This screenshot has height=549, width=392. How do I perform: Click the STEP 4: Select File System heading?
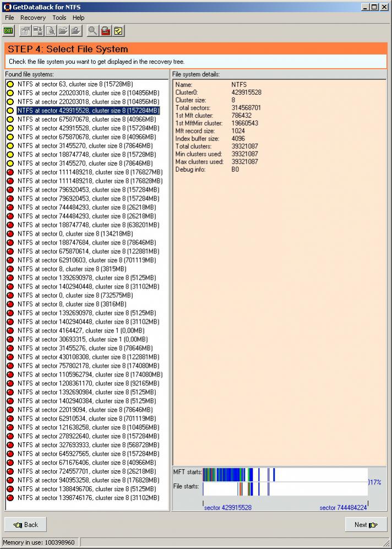68,49
